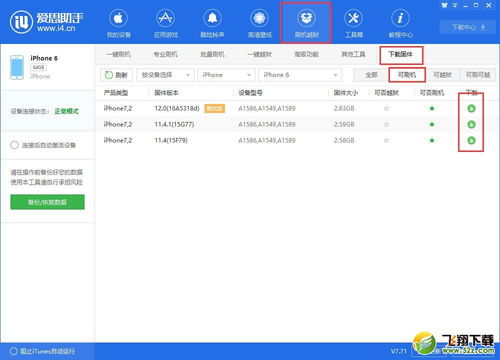
Task: Click the V7.71 version label
Action: 399,351
